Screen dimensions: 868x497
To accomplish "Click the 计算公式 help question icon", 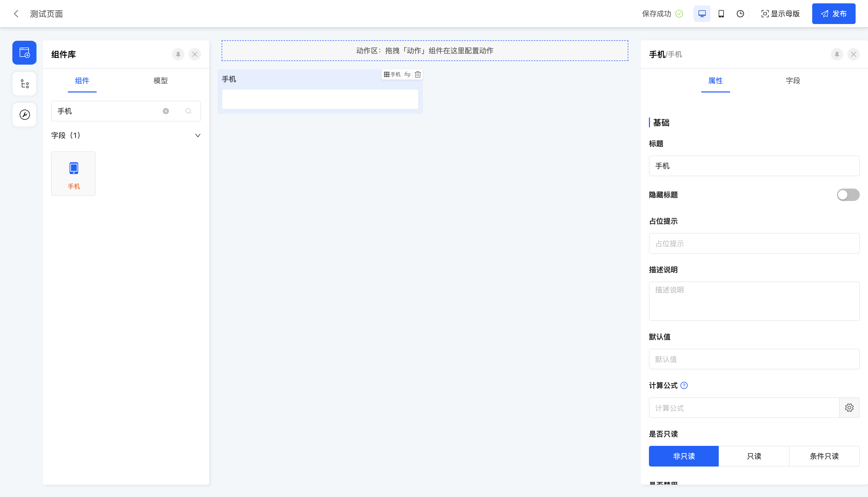I will 684,385.
